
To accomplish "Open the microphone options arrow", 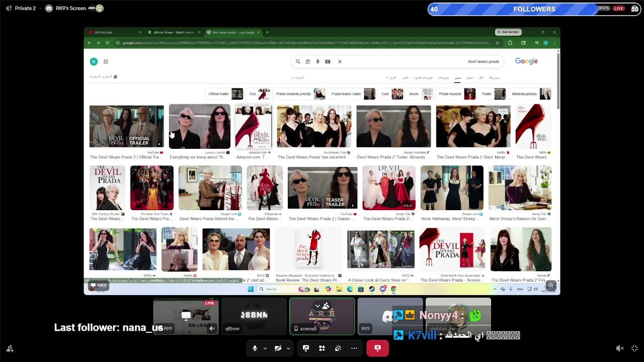I will click(265, 348).
